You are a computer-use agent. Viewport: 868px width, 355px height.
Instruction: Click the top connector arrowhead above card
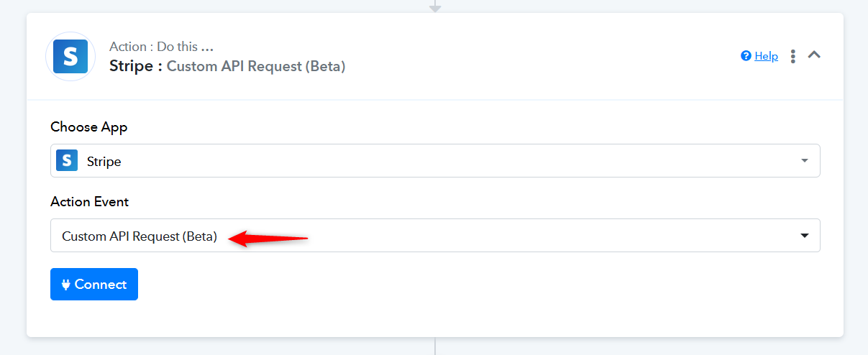[434, 7]
